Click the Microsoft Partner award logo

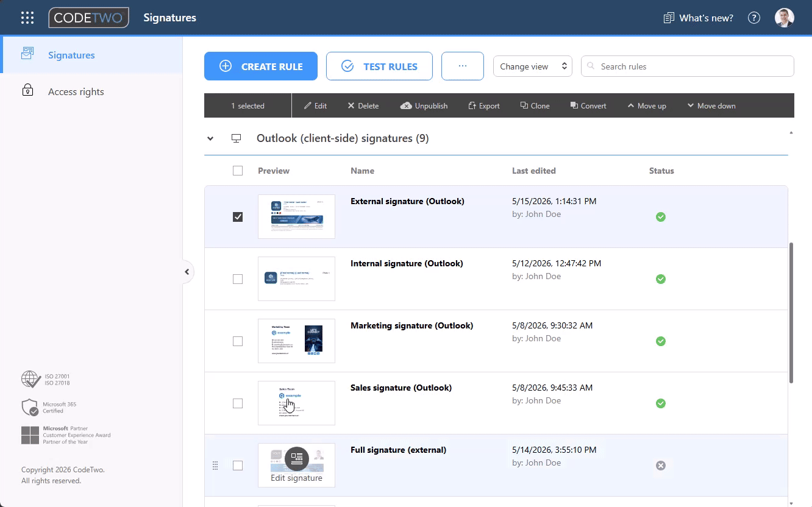click(66, 435)
